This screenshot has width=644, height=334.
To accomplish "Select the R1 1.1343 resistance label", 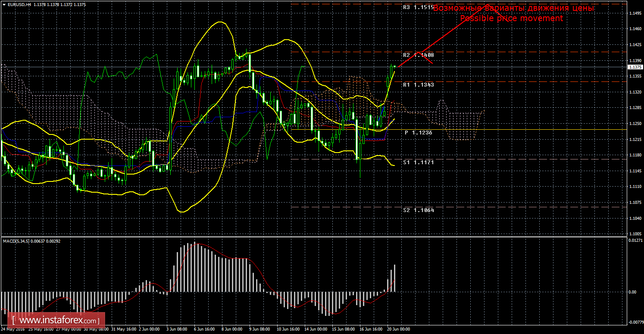I will pos(418,85).
